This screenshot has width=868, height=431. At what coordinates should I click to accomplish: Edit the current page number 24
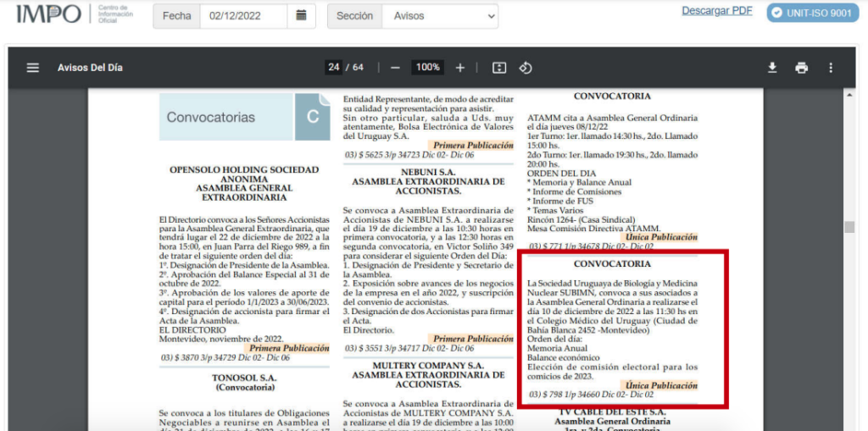click(x=333, y=68)
